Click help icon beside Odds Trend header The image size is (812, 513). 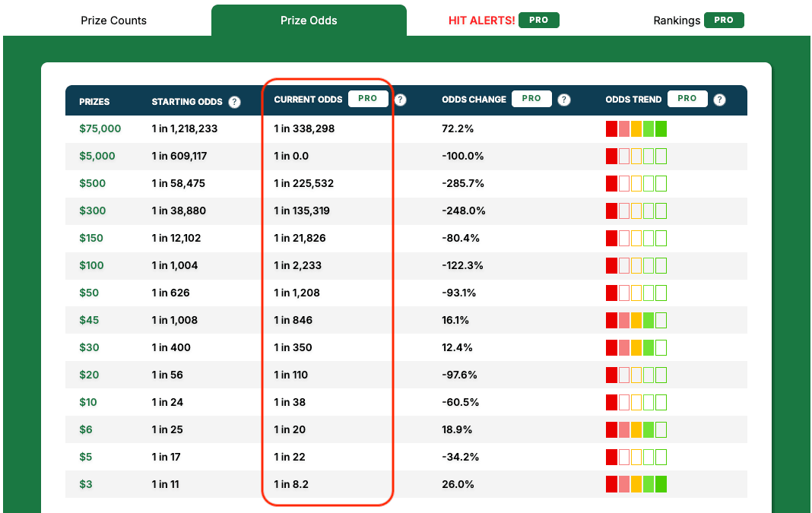click(719, 100)
